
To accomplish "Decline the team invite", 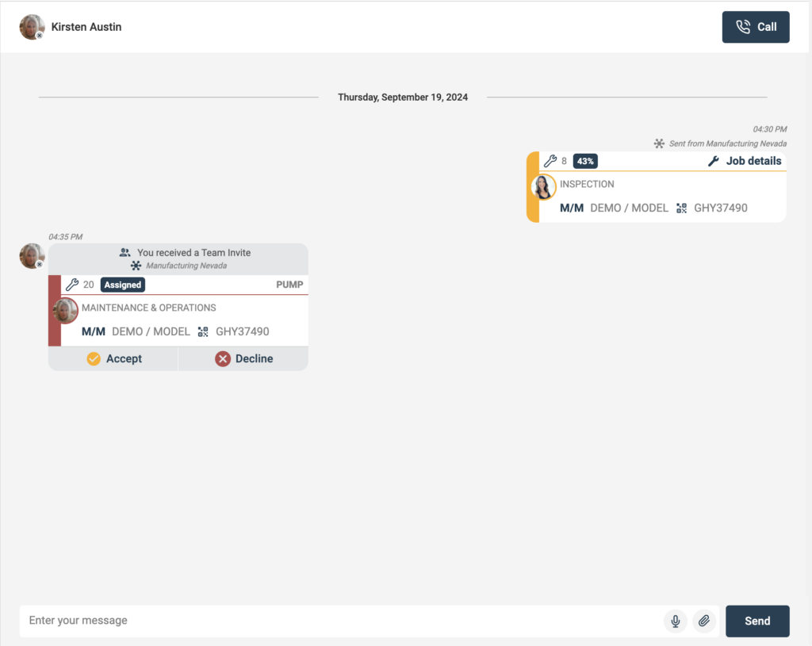I will (243, 359).
